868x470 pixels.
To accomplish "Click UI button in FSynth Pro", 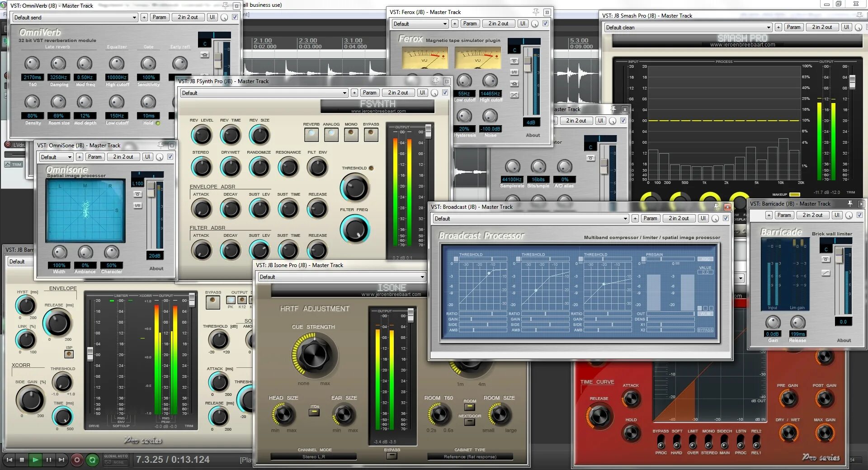I will [422, 93].
